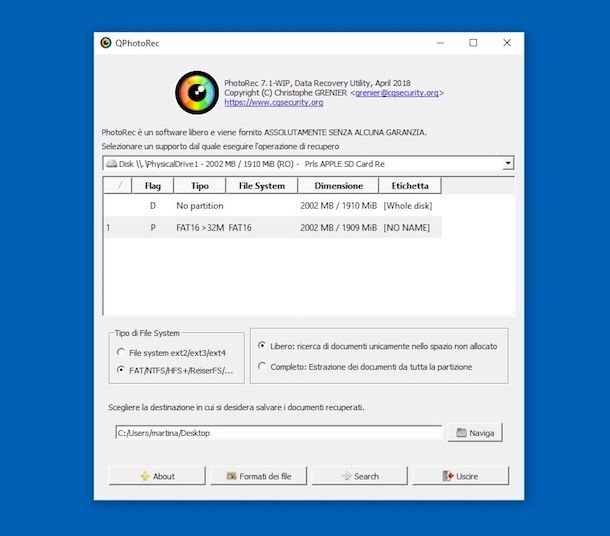The image size is (610, 536).
Task: Select the FAT16 >32M partition row
Action: point(272,227)
